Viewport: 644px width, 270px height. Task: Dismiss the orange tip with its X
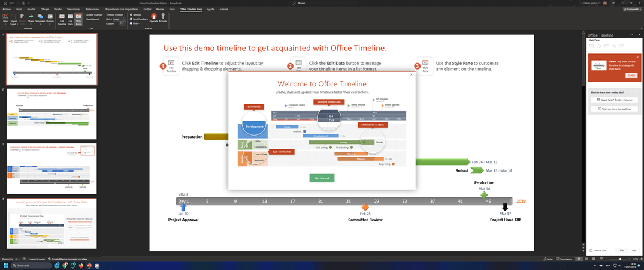coord(638,57)
